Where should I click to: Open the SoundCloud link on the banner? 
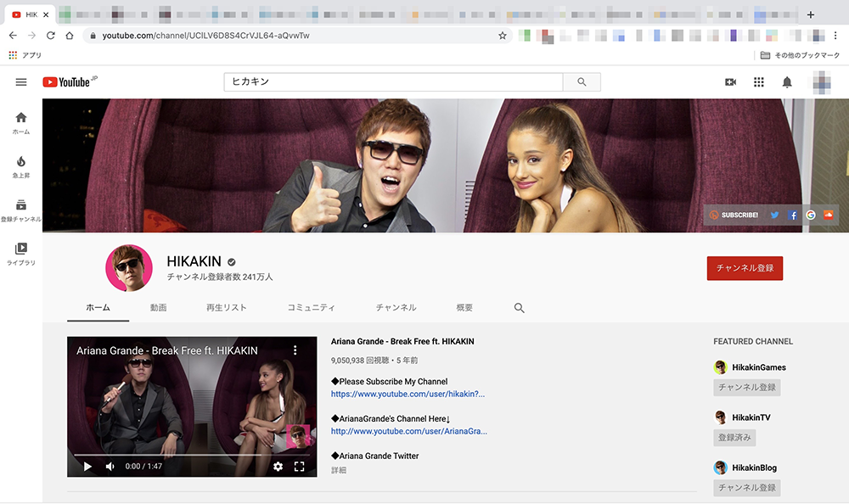[829, 215]
